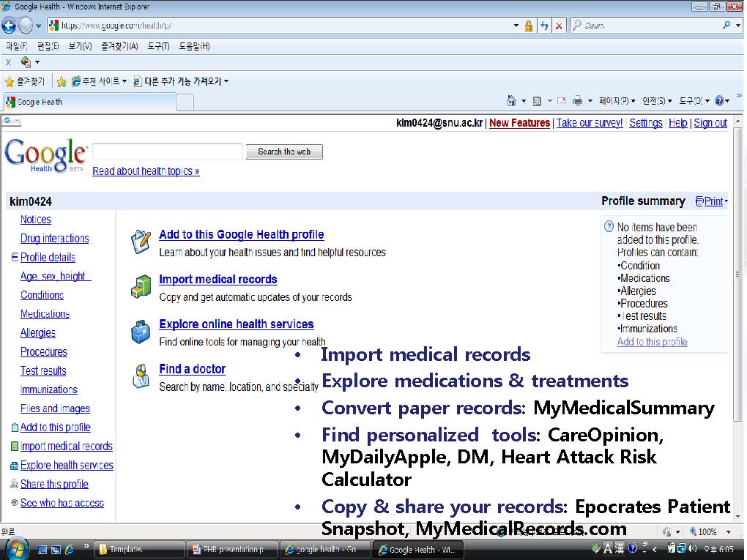Expand the address bar history dropdown
747x560 pixels.
point(516,26)
